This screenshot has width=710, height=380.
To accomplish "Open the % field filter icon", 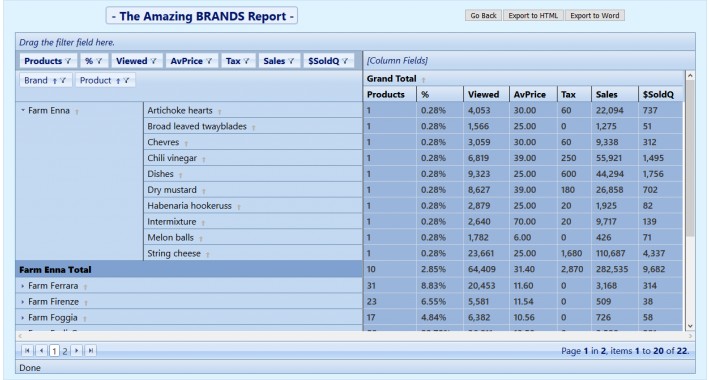I will coord(99,61).
